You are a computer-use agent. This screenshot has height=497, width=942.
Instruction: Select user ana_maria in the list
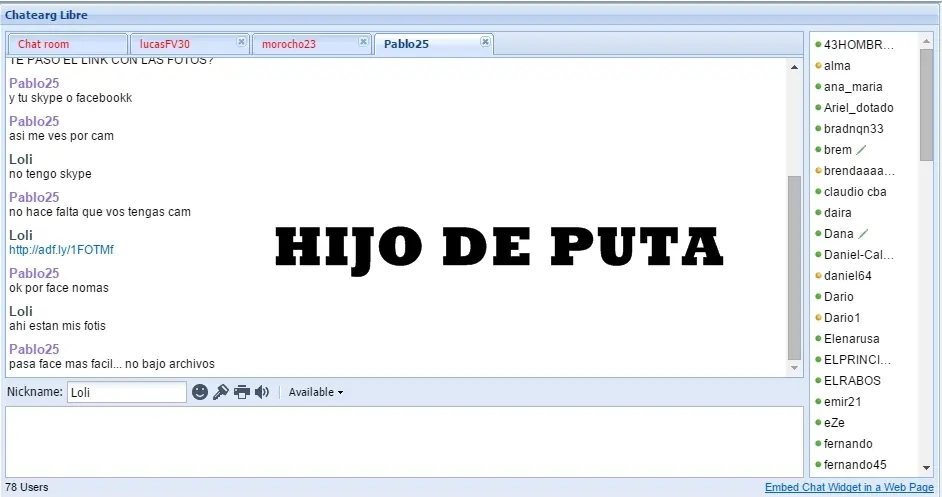click(853, 87)
